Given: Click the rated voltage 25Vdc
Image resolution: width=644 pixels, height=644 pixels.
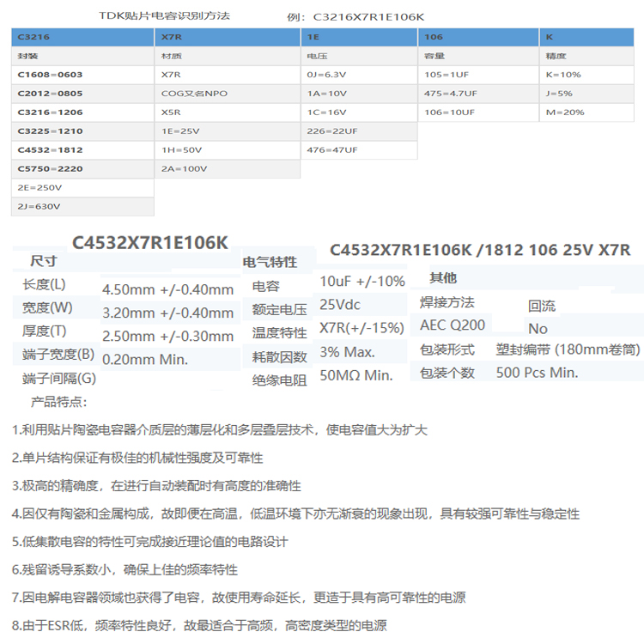Looking at the screenshot, I should tap(340, 305).
